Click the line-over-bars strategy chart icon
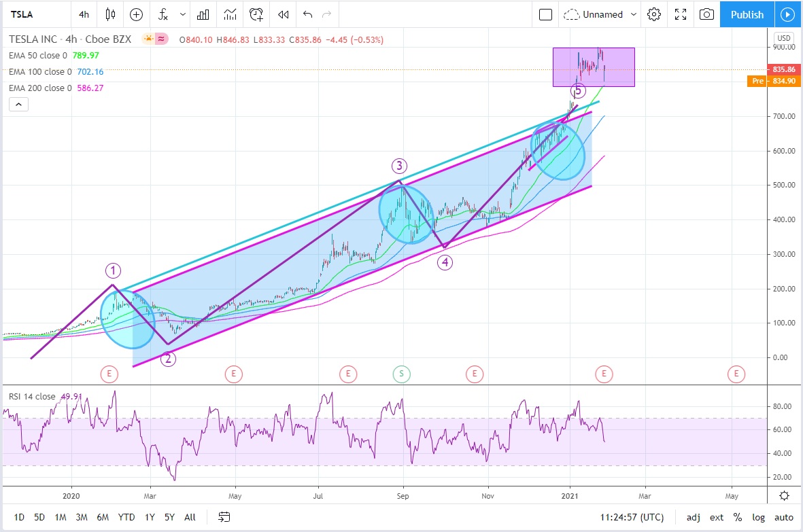 click(x=230, y=14)
